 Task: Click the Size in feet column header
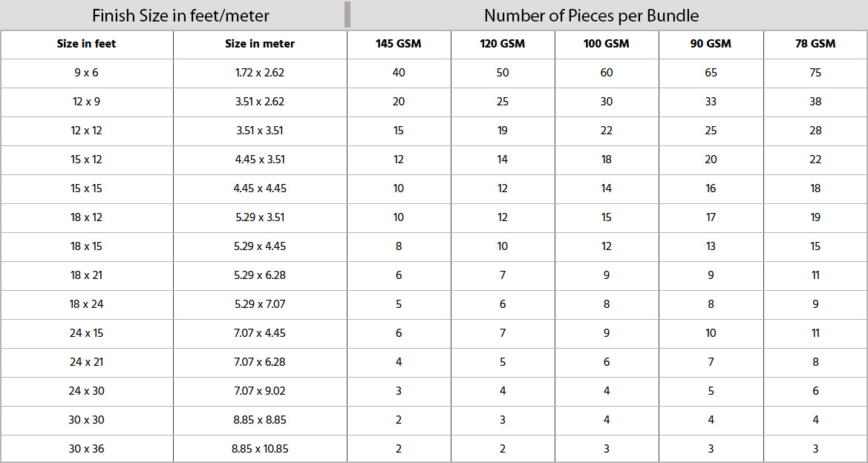pyautogui.click(x=86, y=45)
